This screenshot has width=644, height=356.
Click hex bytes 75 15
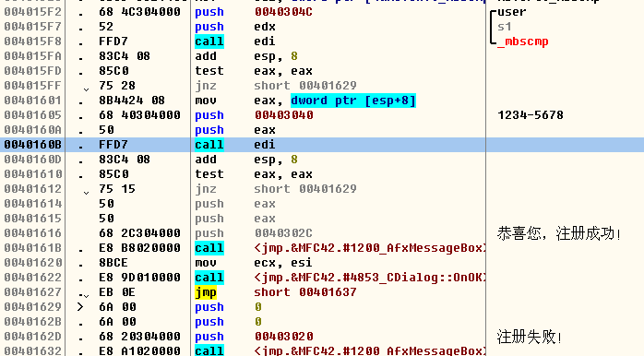point(117,189)
